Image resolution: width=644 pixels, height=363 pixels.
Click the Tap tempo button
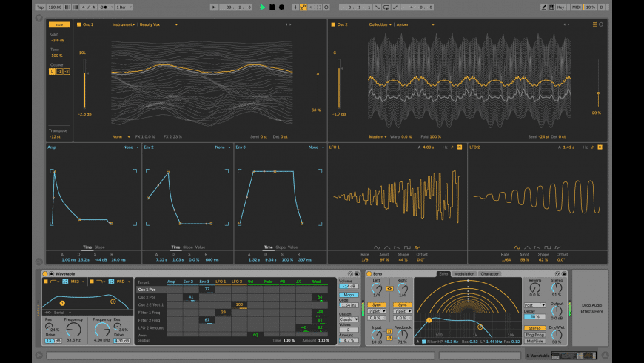40,7
